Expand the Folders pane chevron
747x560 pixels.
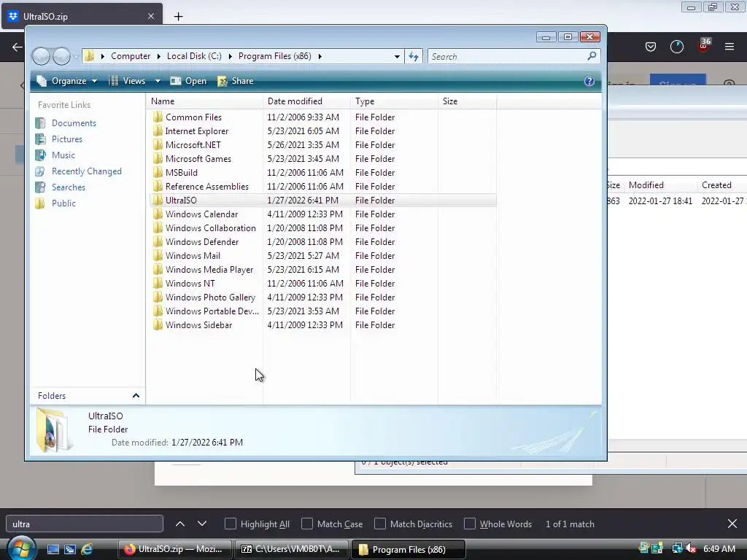point(136,396)
